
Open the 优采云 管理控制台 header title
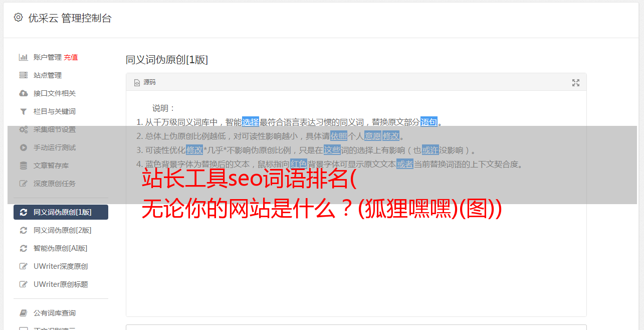[70, 18]
